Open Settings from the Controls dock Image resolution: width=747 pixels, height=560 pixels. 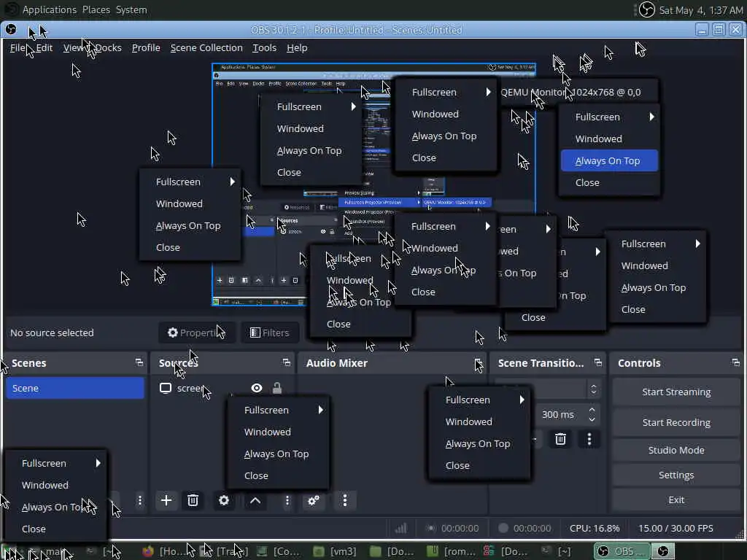tap(676, 475)
